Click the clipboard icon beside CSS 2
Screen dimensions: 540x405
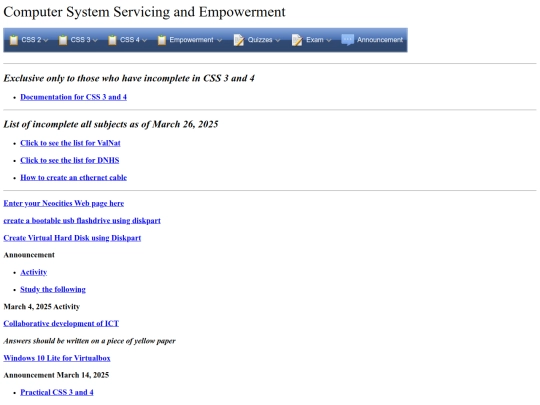(13, 40)
